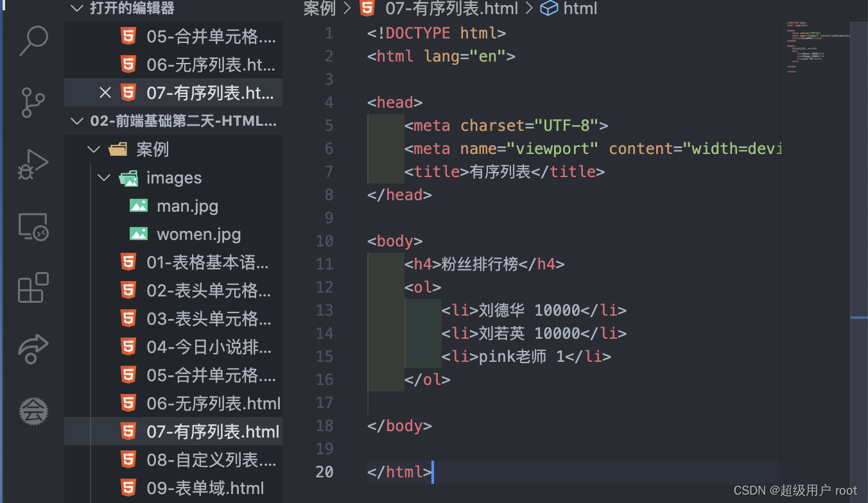Collapse the images folder chevron

click(x=104, y=178)
